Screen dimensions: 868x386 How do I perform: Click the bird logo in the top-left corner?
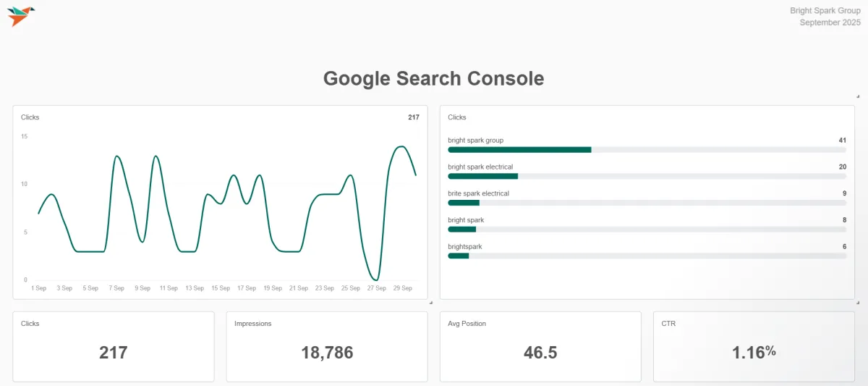pos(21,16)
